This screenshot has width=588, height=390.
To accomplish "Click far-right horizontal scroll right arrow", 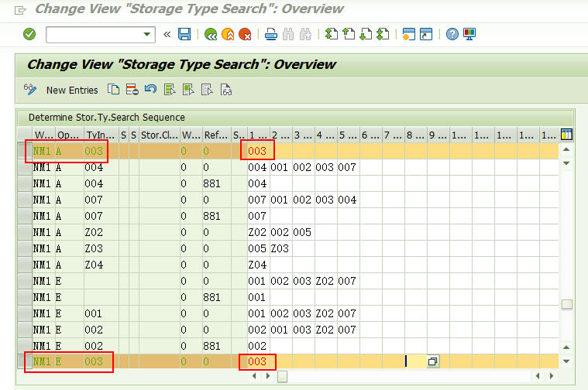I will [x=552, y=376].
